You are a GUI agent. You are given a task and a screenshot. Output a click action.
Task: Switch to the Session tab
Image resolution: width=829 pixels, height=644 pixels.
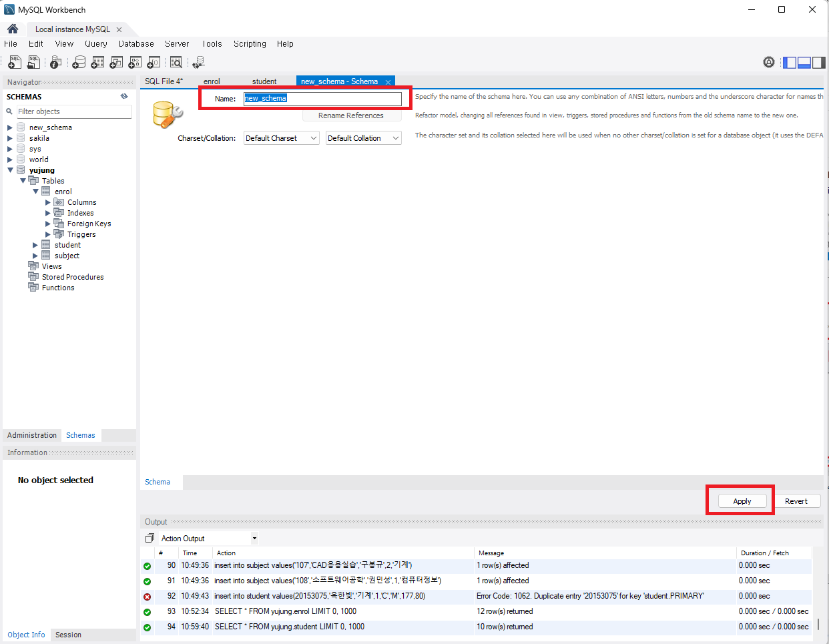pos(68,635)
